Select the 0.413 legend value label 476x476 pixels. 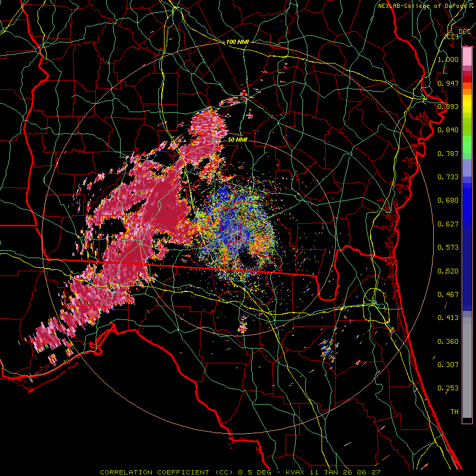click(x=448, y=318)
